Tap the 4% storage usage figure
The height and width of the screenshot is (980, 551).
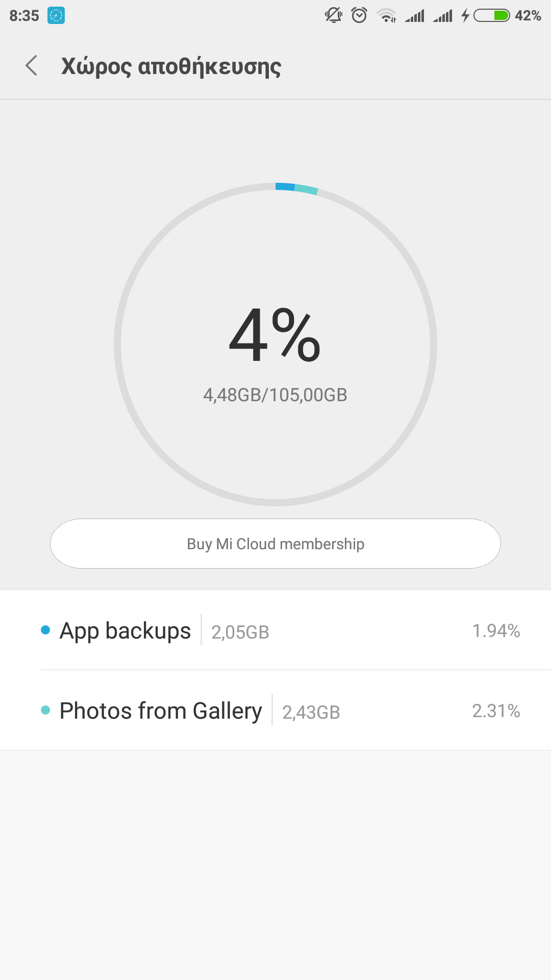coord(275,335)
